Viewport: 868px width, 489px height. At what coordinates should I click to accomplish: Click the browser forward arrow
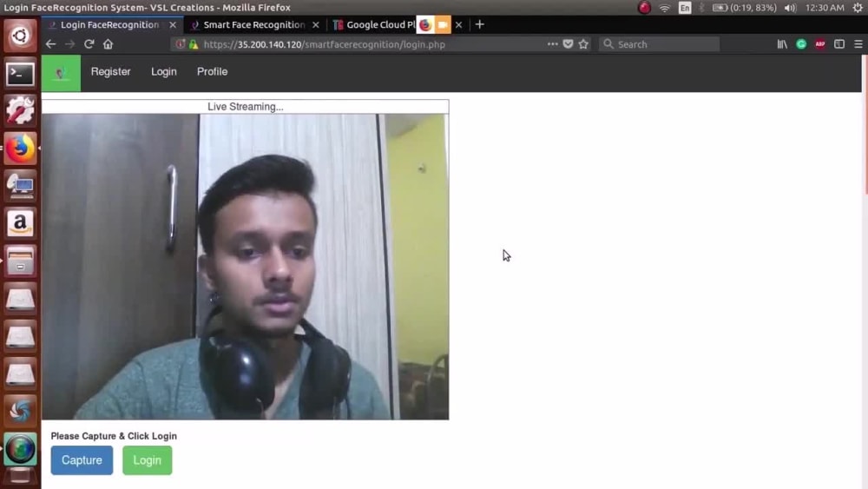(69, 44)
